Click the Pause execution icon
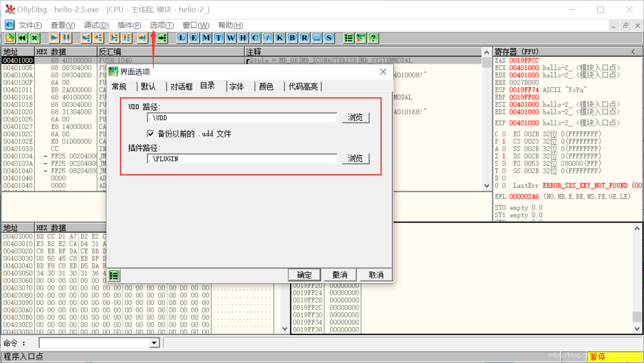This screenshot has width=644, height=363. [66, 38]
